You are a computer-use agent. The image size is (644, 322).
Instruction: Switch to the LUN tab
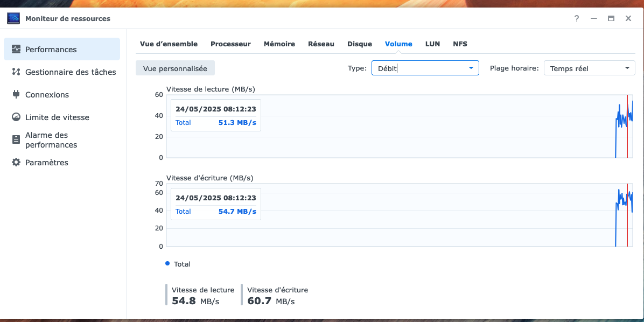tap(432, 44)
